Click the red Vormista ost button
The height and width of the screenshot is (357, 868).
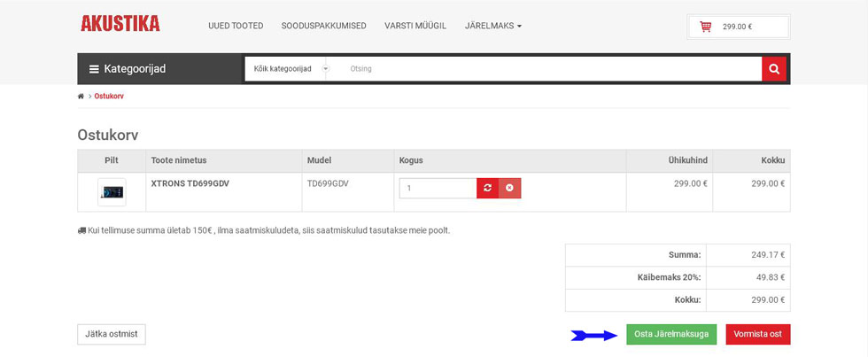(758, 334)
